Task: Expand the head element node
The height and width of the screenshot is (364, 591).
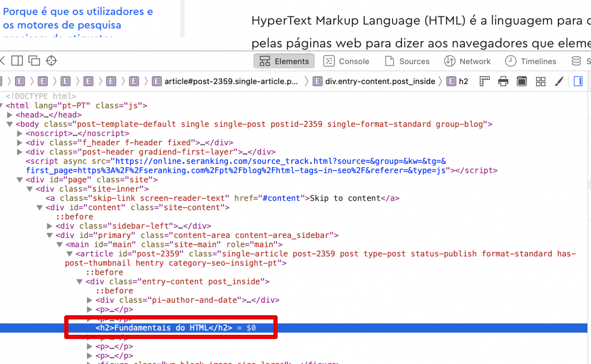Action: tap(10, 115)
